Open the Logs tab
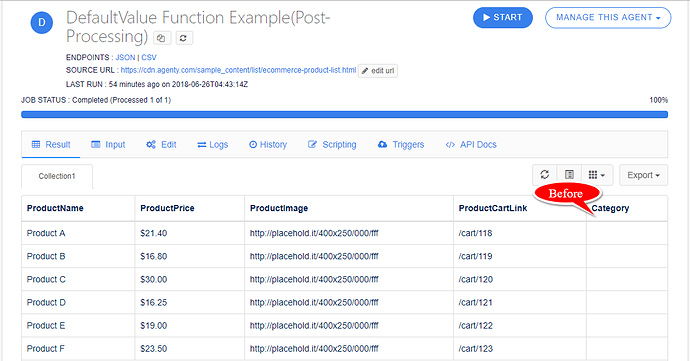The height and width of the screenshot is (361, 690). [x=213, y=144]
